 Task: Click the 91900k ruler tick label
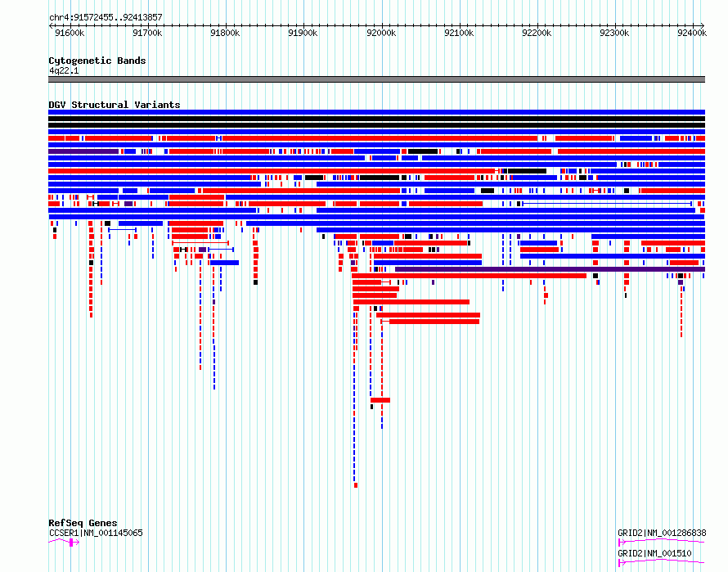303,33
